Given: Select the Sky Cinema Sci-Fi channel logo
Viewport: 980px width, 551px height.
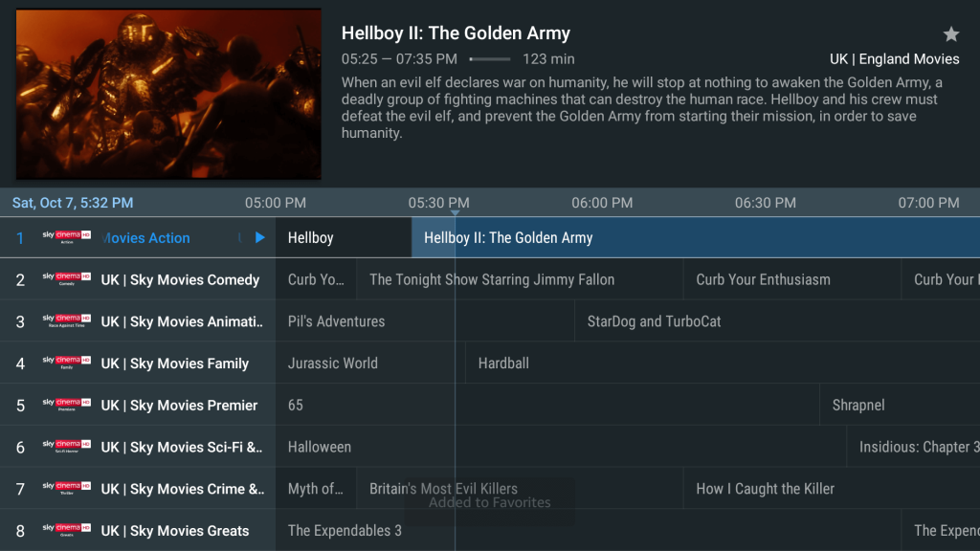Looking at the screenshot, I should [67, 447].
